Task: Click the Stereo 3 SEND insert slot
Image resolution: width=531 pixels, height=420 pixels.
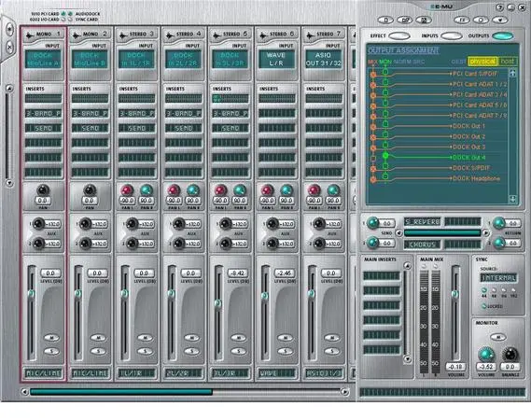Action: 136,128
